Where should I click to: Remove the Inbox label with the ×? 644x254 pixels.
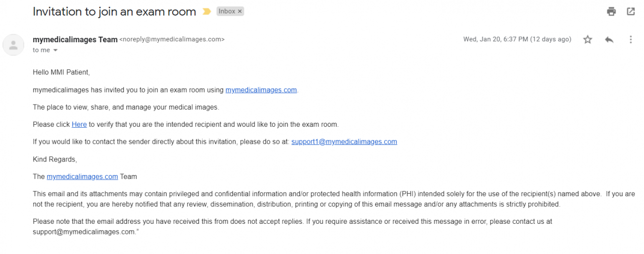(240, 11)
